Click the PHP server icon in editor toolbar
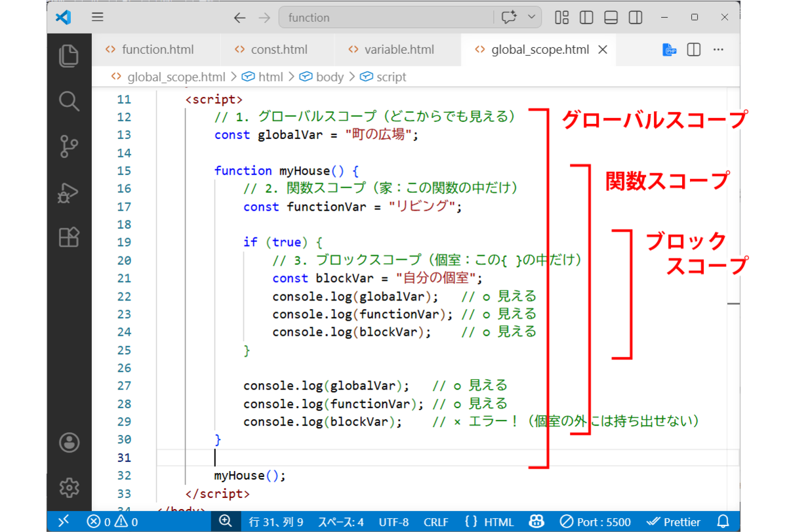The image size is (787, 532). tap(669, 50)
